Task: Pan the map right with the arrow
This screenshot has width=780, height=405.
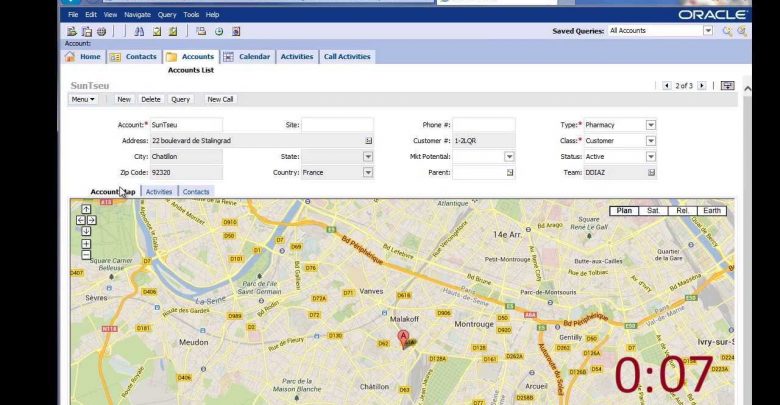Action: point(92,220)
